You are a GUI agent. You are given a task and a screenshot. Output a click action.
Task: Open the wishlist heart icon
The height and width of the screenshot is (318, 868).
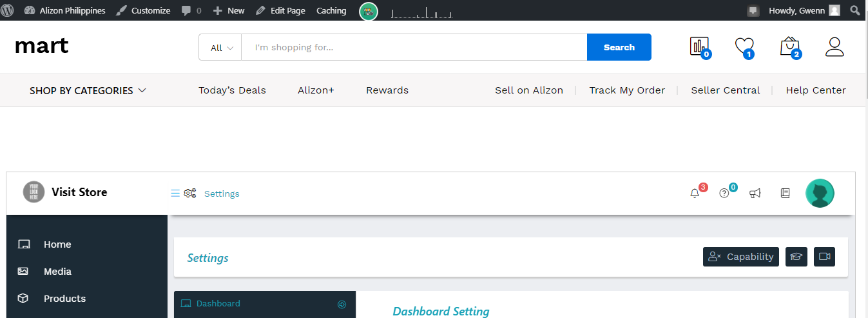click(x=744, y=47)
